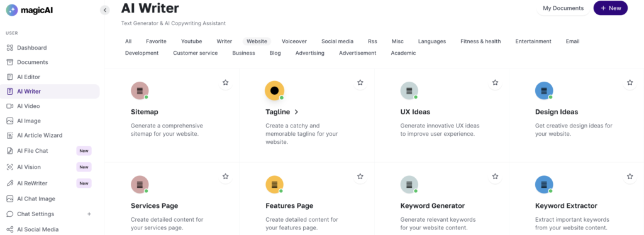Viewport: 644px width, 235px height.
Task: Collapse the sidebar with the chevron button
Action: 105,10
